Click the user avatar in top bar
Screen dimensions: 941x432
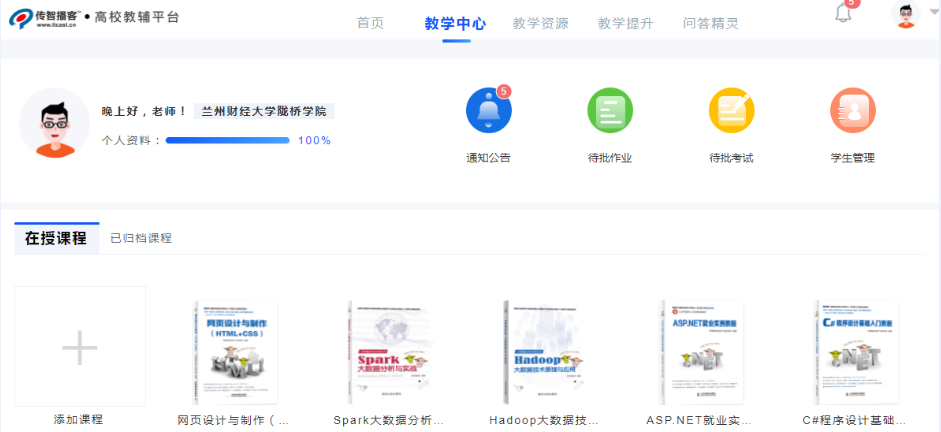(x=906, y=15)
